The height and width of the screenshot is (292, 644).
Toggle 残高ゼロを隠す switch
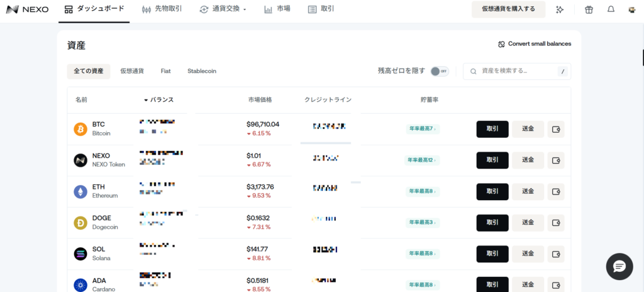click(440, 71)
